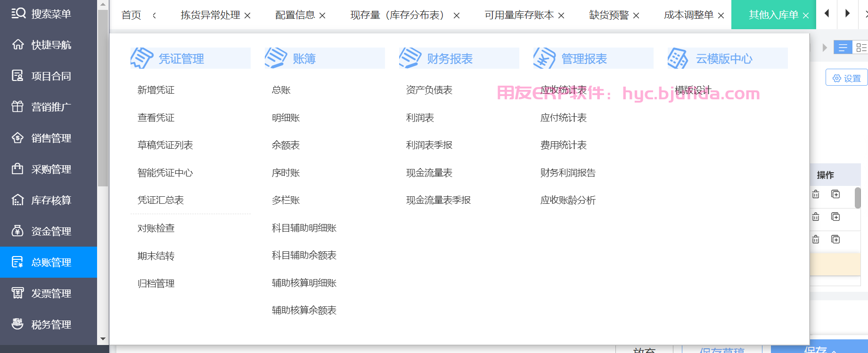
Task: Click the 管理报表 category header
Action: coord(593,58)
